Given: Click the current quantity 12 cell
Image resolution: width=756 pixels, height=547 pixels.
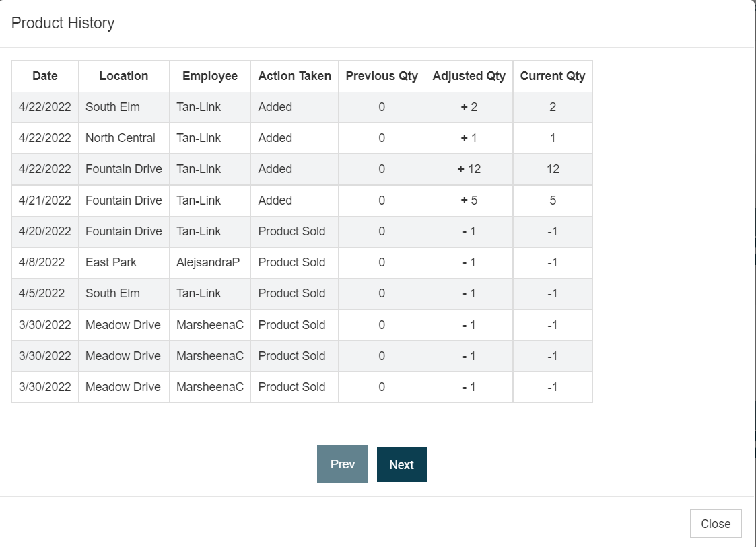Looking at the screenshot, I should point(553,169).
